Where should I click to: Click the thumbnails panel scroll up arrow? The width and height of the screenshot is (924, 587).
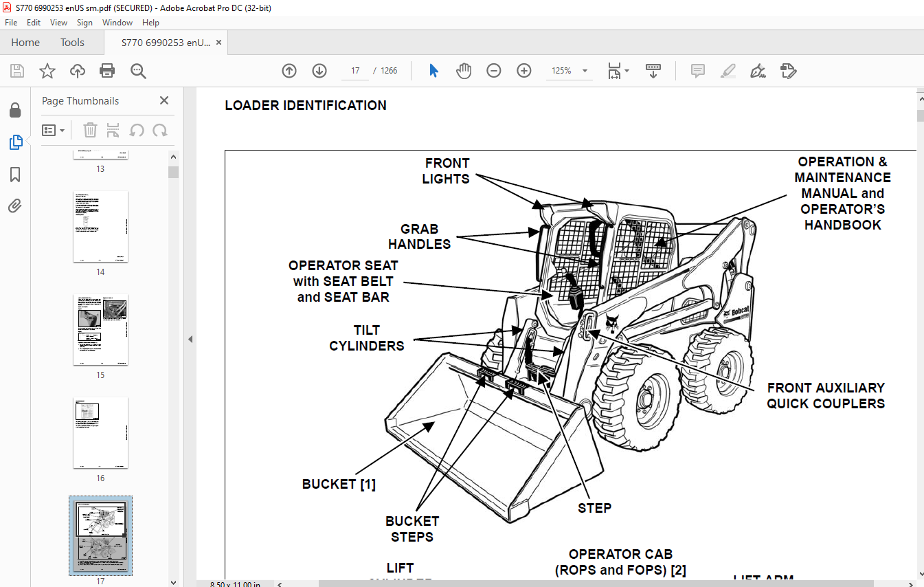(x=174, y=157)
